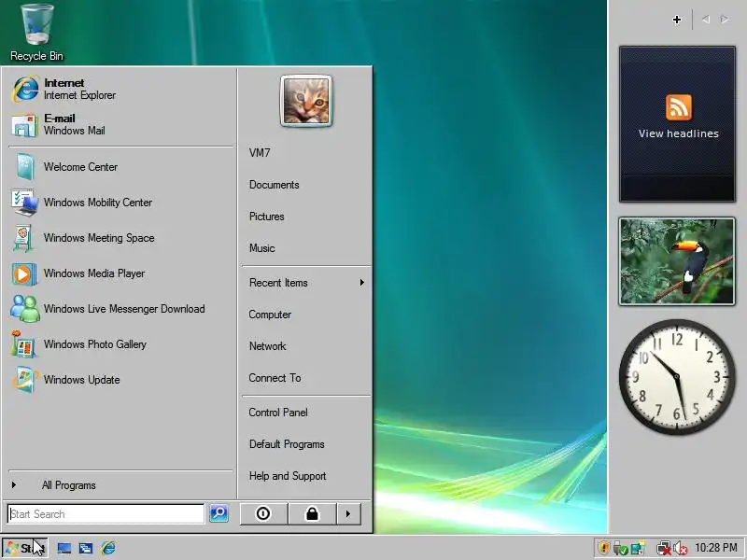Viewport: 747px width, 560px height.
Task: Click the analog clock gadget
Action: [677, 377]
